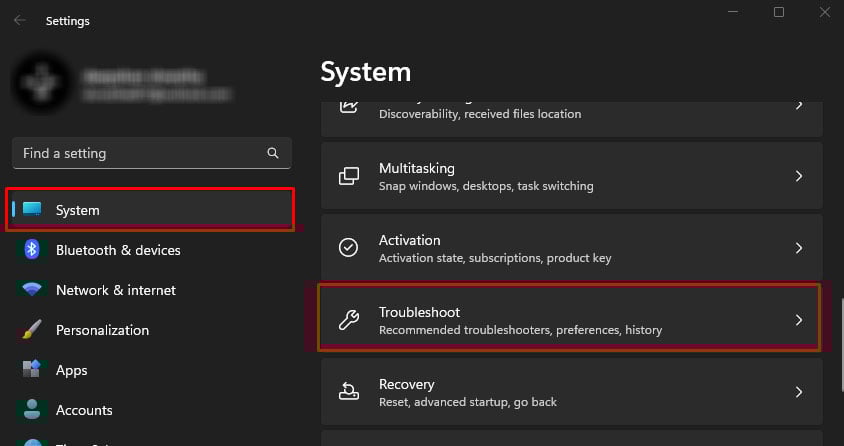Click the Activation checkmark icon
The width and height of the screenshot is (844, 446).
[x=349, y=248]
